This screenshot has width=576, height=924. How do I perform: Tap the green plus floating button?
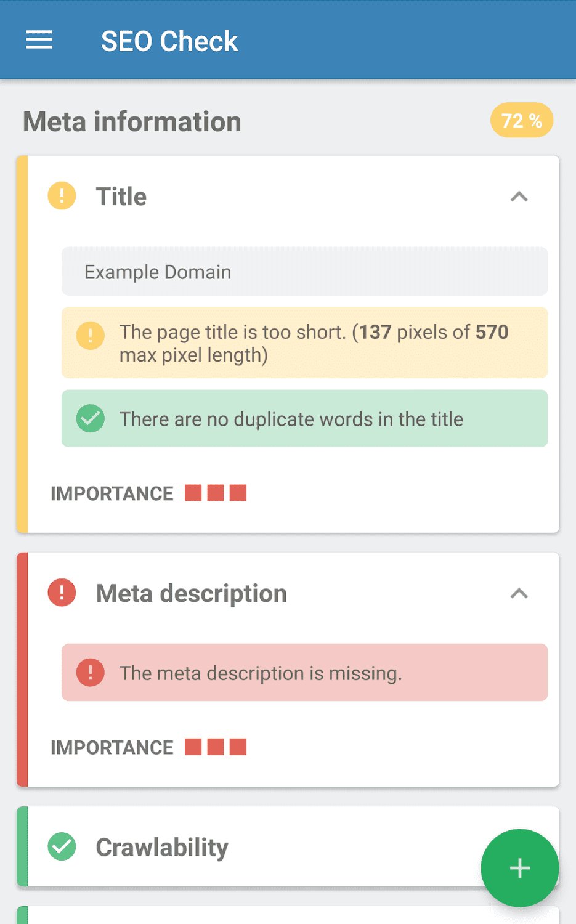[519, 868]
